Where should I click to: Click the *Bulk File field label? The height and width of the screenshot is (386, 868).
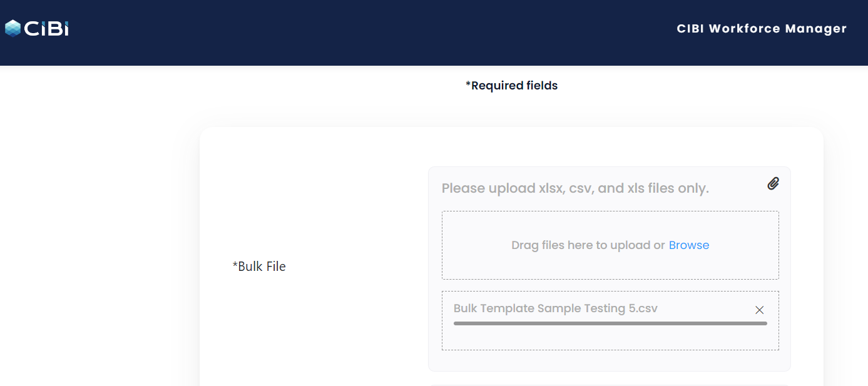pos(259,267)
